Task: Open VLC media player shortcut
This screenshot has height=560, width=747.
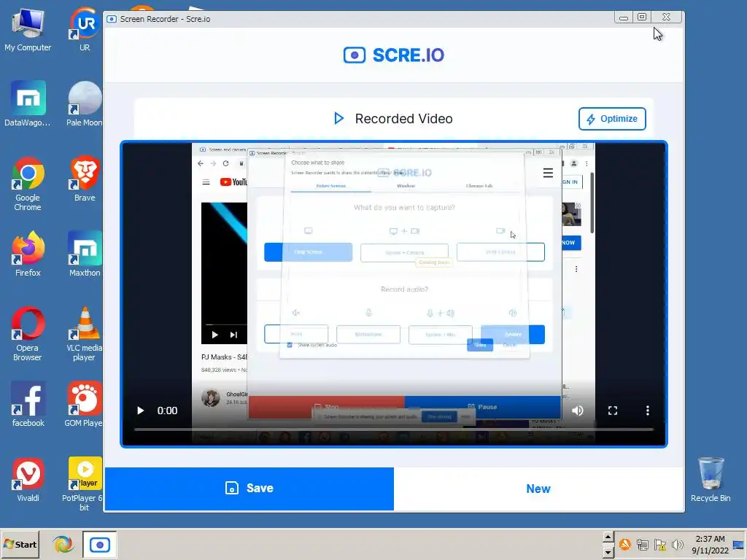Action: click(x=85, y=334)
